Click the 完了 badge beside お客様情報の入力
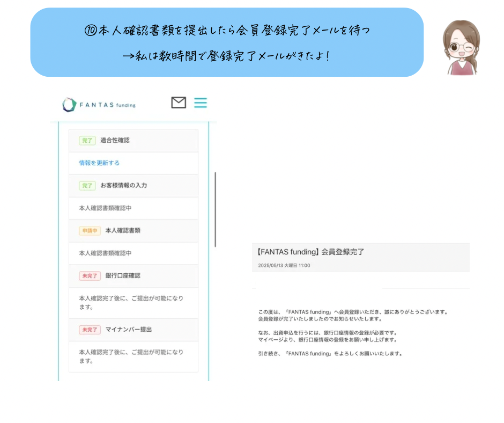504x423 pixels. tap(87, 186)
